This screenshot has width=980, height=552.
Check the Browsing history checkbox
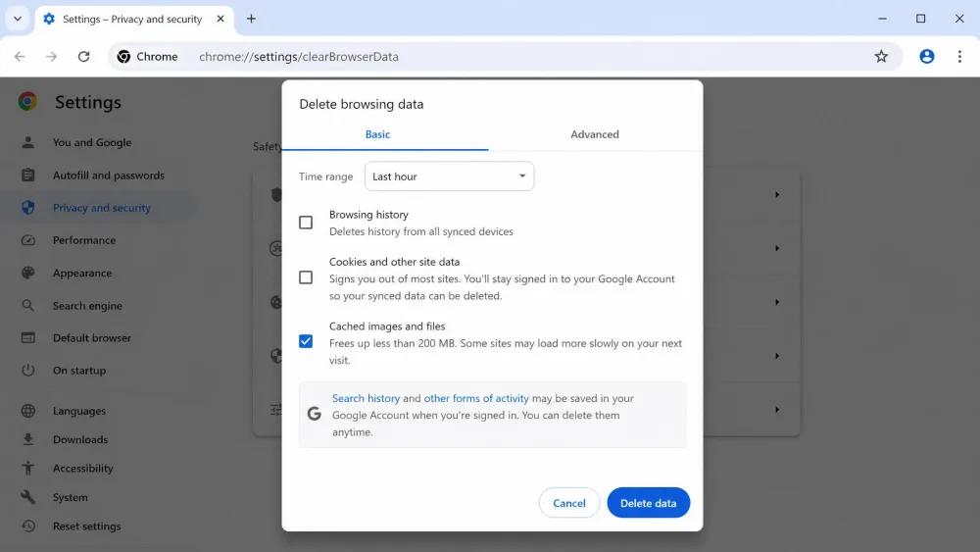306,223
